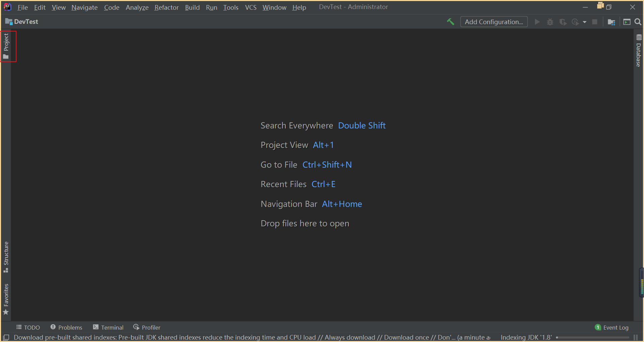The height and width of the screenshot is (342, 644).
Task: Toggle tool window bars icon in status bar
Action: click(6, 337)
